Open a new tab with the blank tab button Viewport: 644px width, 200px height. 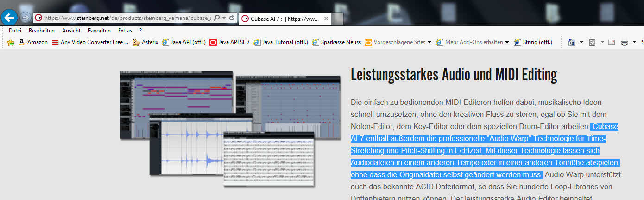[x=337, y=19]
